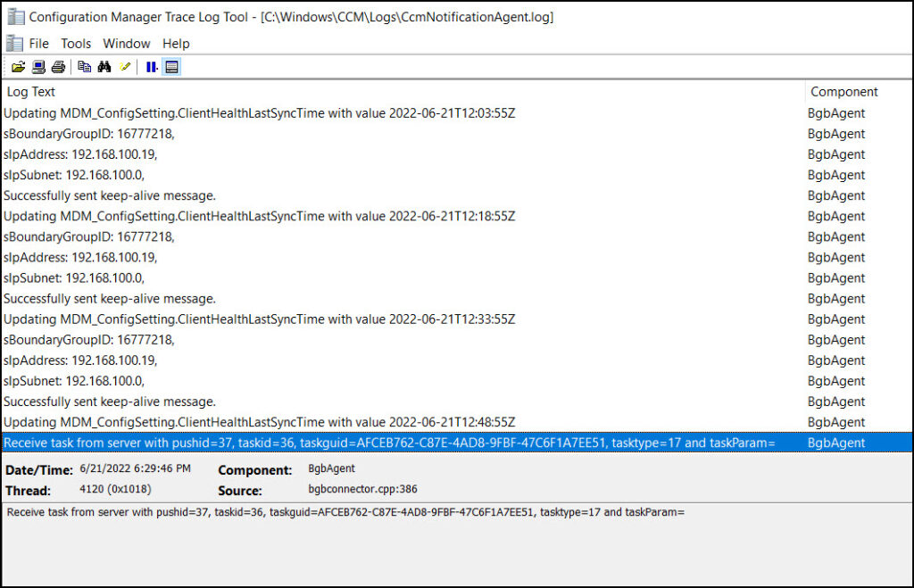Click inside the details message text box
This screenshot has width=914, height=588.
pyautogui.click(x=456, y=544)
